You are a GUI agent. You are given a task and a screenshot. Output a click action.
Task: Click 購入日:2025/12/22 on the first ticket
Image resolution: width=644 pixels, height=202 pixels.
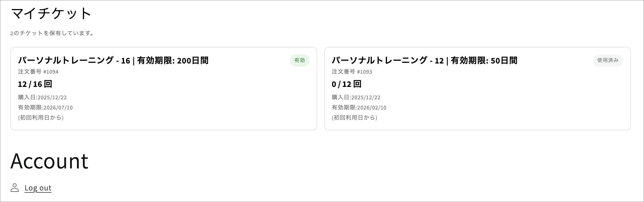pyautogui.click(x=42, y=97)
